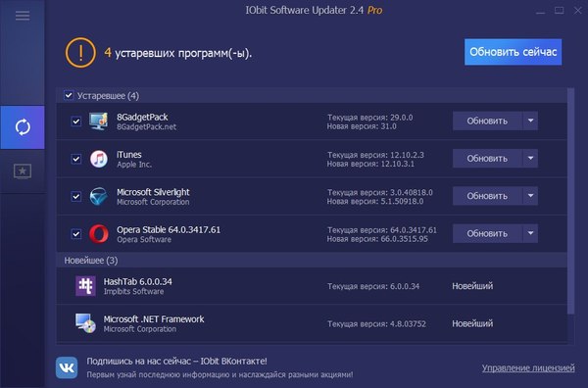Click Обновить for iTunes
Viewport: 588px width, 388px height.
point(487,158)
